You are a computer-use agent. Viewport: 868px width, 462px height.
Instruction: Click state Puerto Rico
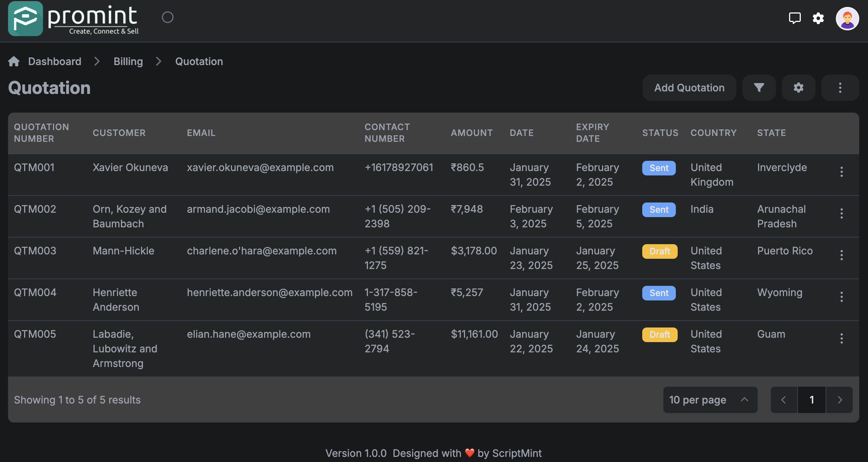click(785, 251)
